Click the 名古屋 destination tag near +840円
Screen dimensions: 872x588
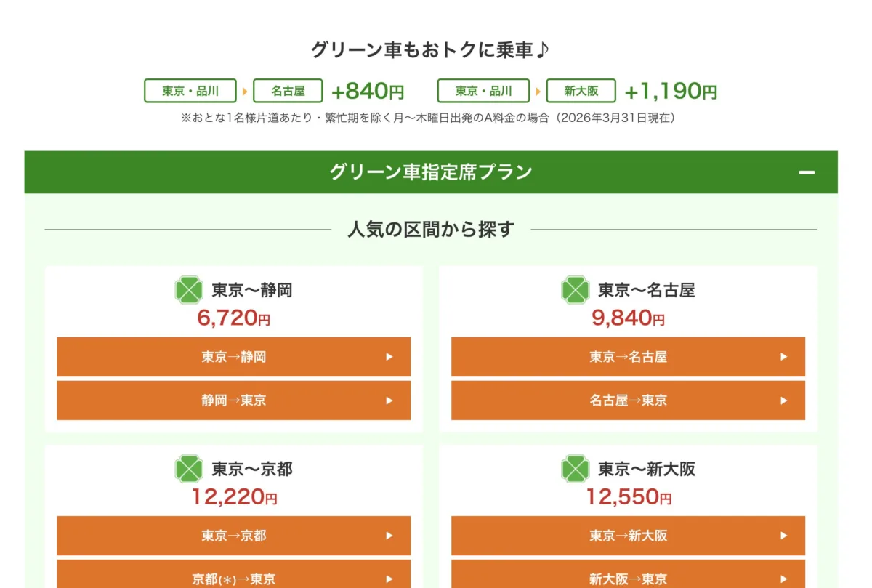[x=288, y=91]
